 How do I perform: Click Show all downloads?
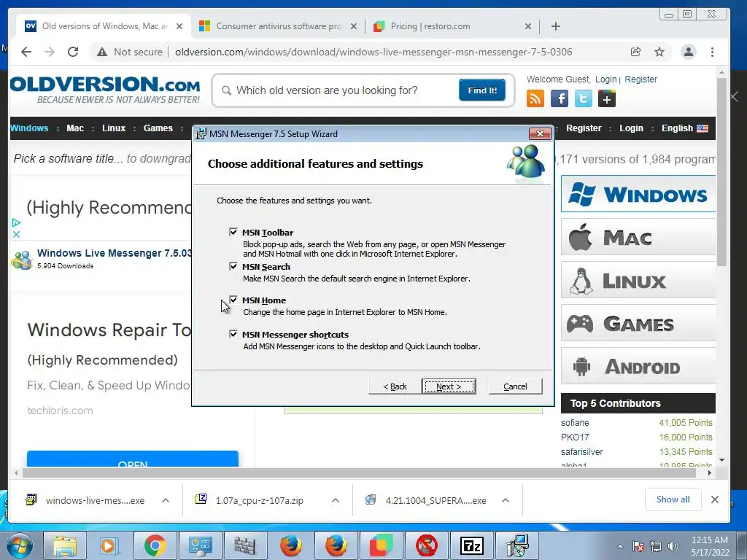click(x=673, y=499)
